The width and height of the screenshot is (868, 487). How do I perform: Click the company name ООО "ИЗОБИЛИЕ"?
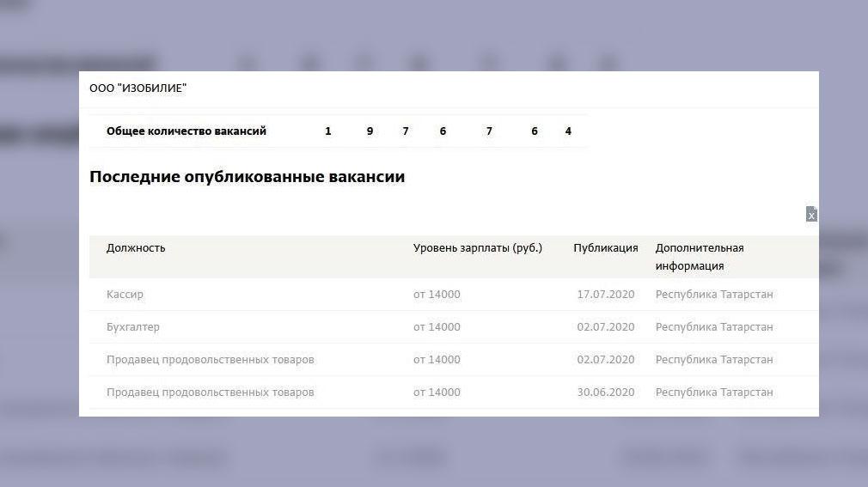pos(138,88)
